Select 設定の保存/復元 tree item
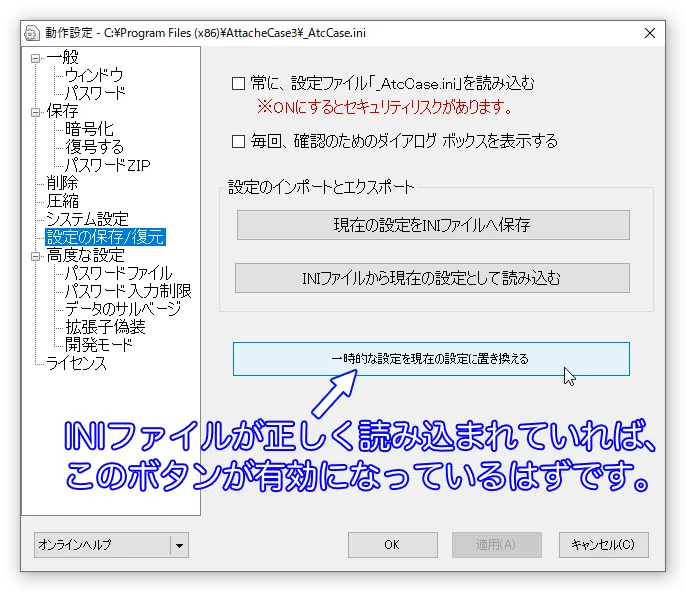The height and width of the screenshot is (592, 686). [x=105, y=237]
